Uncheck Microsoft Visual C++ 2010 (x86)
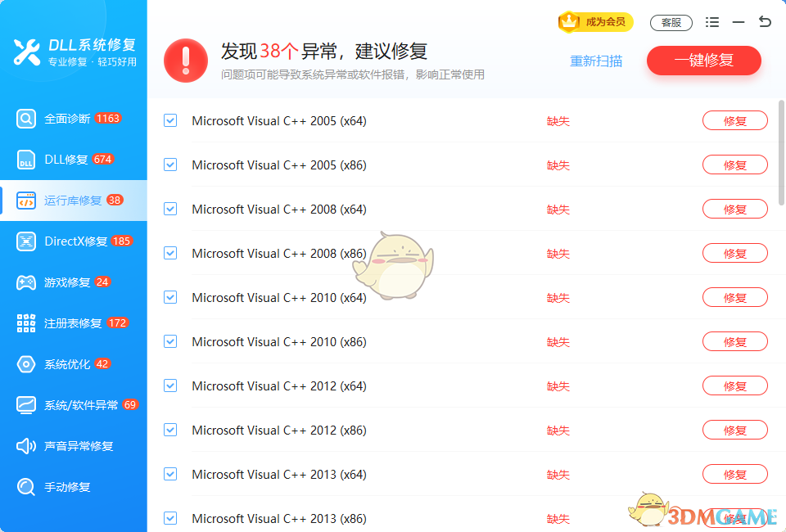786x532 pixels. pos(170,341)
